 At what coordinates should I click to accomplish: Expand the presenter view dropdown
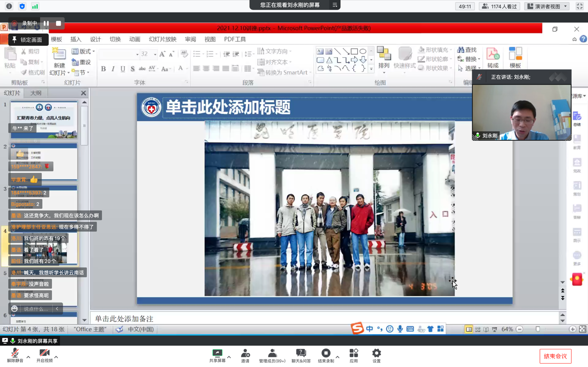(565, 6)
